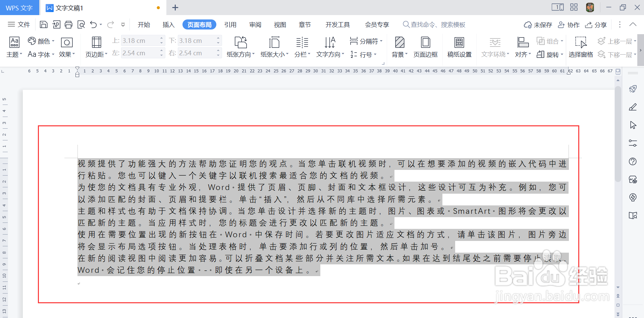Switch to the 视图 tab
Viewport: 644px width, 318px height.
pyautogui.click(x=280, y=24)
